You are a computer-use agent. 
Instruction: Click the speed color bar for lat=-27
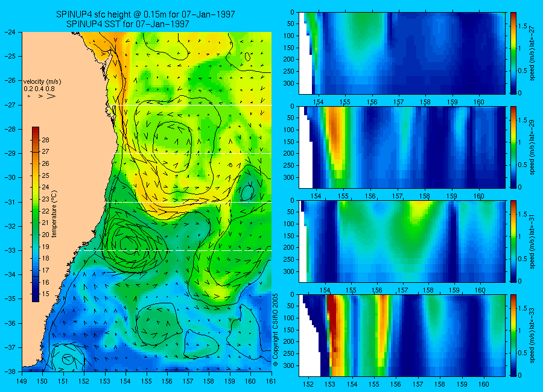(513, 53)
